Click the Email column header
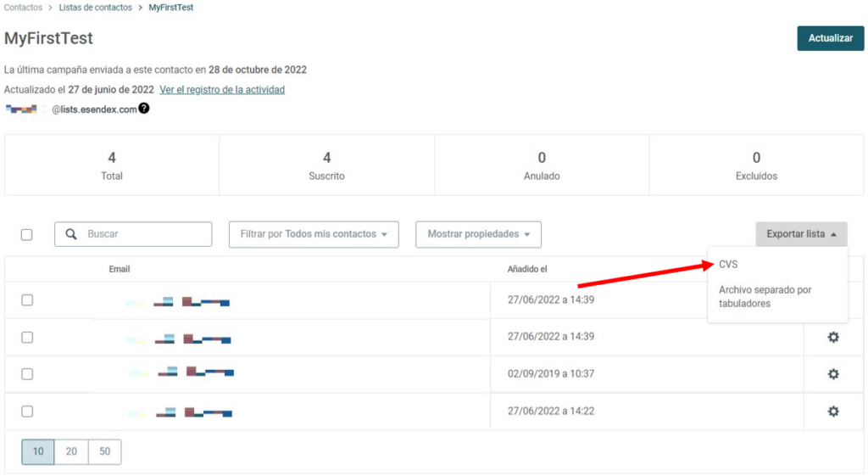 (x=119, y=269)
